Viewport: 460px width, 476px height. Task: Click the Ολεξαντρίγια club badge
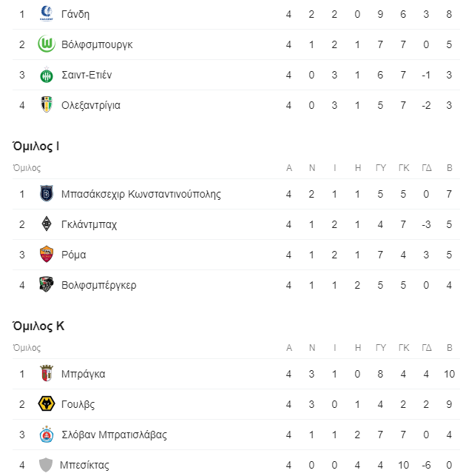[47, 104]
